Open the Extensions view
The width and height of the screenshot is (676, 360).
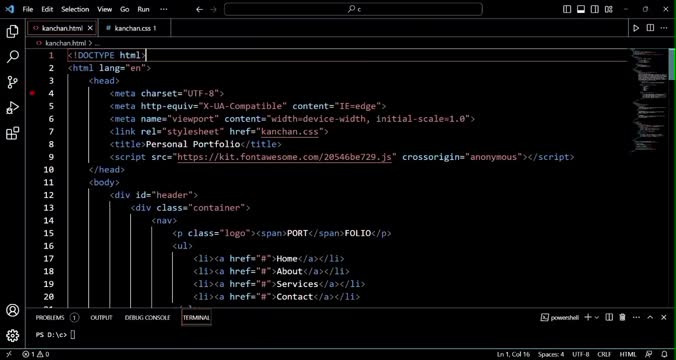(13, 133)
